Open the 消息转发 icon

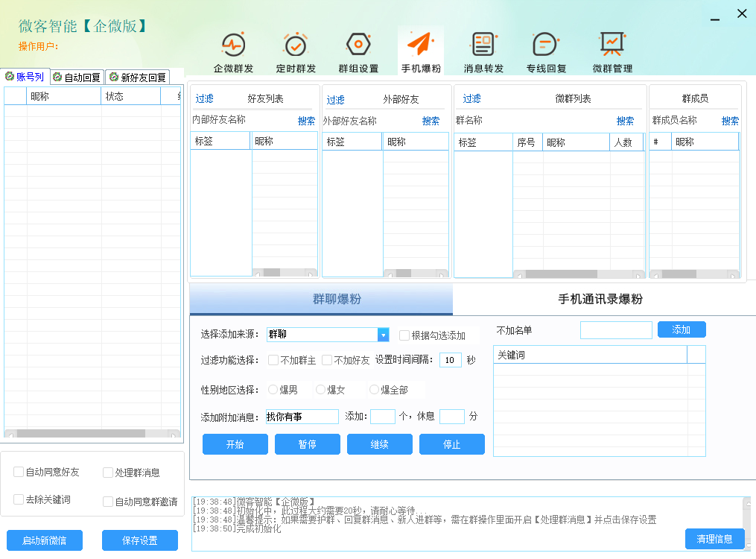[x=483, y=45]
